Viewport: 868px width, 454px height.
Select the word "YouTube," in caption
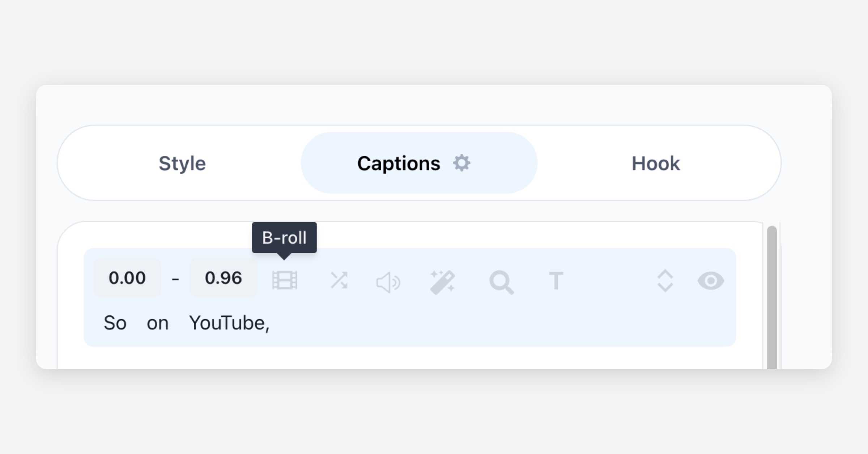(229, 323)
